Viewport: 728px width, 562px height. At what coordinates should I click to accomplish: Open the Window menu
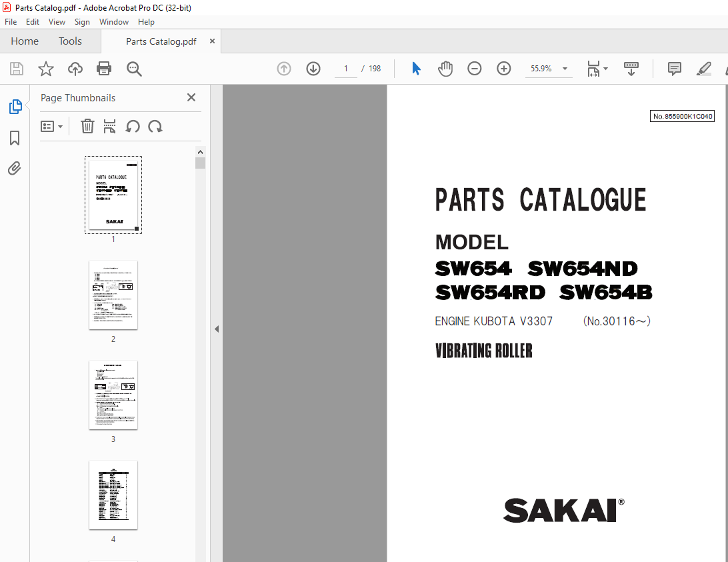point(114,22)
